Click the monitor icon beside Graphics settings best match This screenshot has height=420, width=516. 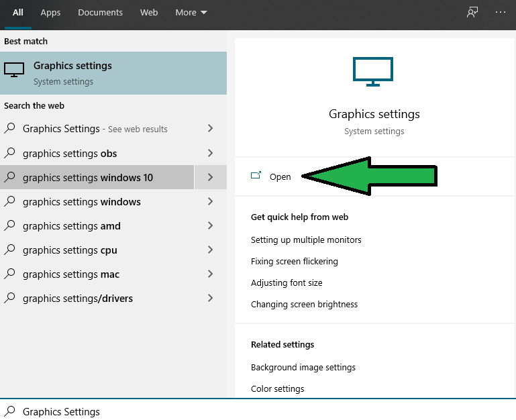[x=14, y=70]
